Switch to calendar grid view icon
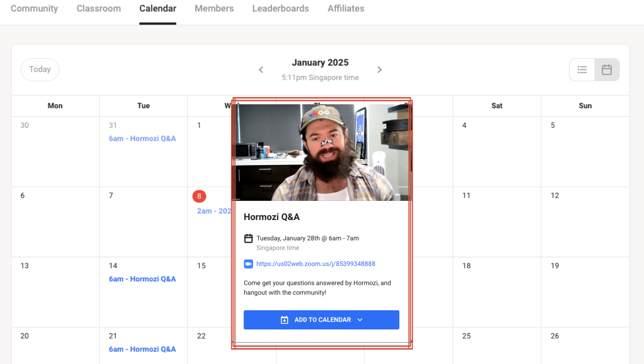Viewport: 644px width, 364px height. [607, 70]
